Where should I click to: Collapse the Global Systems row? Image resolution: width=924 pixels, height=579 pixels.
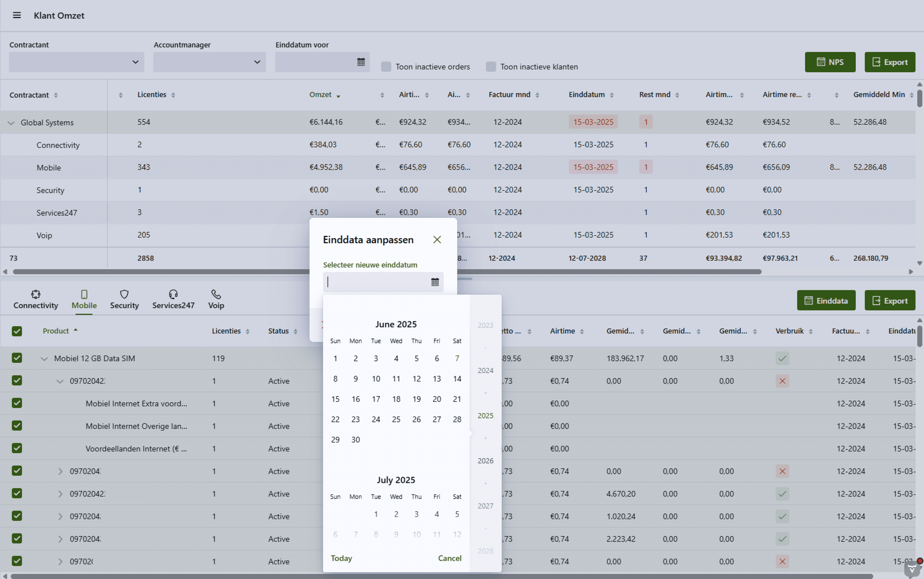click(11, 123)
